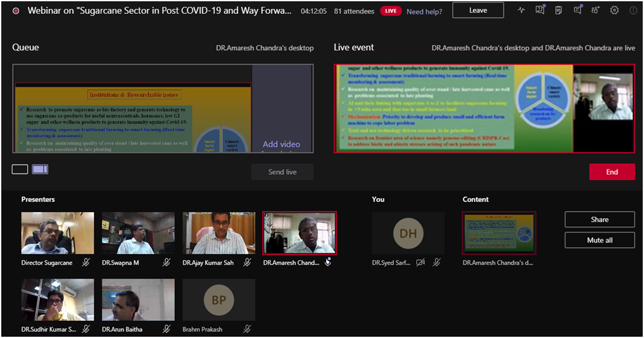Open the health and performance pulse icon
This screenshot has width=644, height=338.
pyautogui.click(x=521, y=10)
